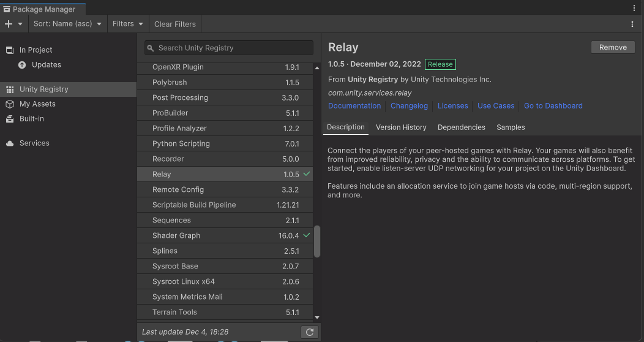Select the OpenXR Plugin package
This screenshot has height=342, width=644.
(225, 67)
